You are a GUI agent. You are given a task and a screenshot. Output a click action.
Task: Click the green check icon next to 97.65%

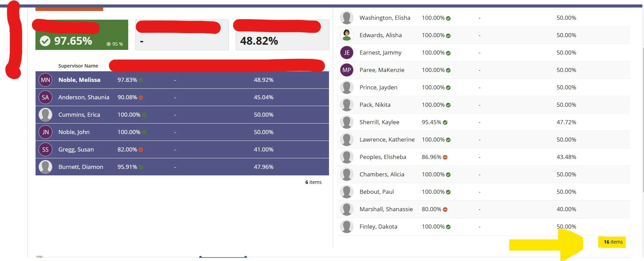point(45,41)
